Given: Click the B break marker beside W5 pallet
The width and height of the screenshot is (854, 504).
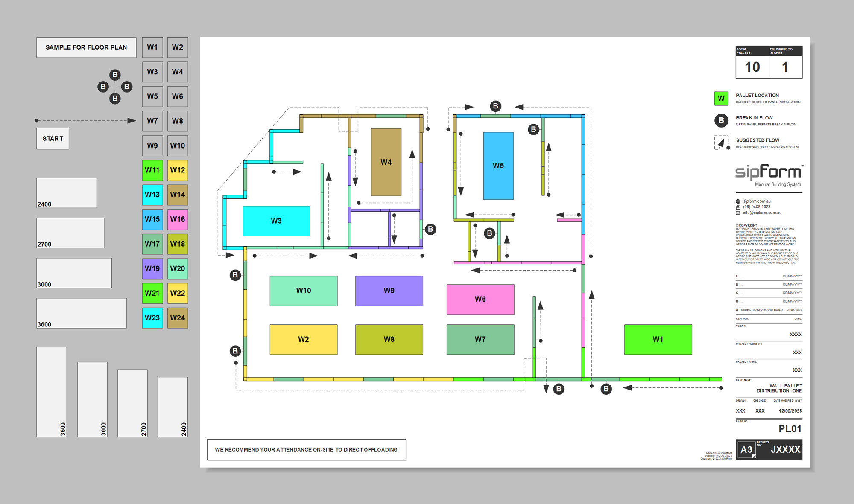Looking at the screenshot, I should [x=533, y=129].
